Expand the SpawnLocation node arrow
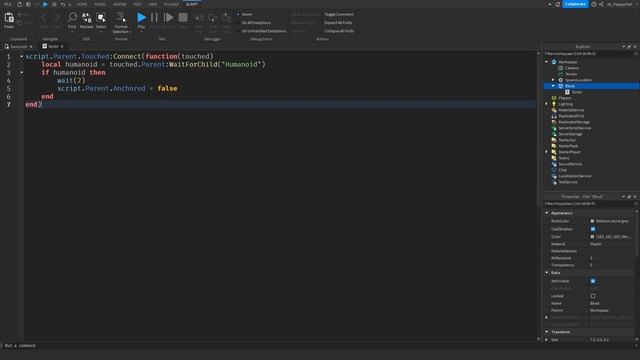Screen dimensions: 640x360 (x=553, y=80)
